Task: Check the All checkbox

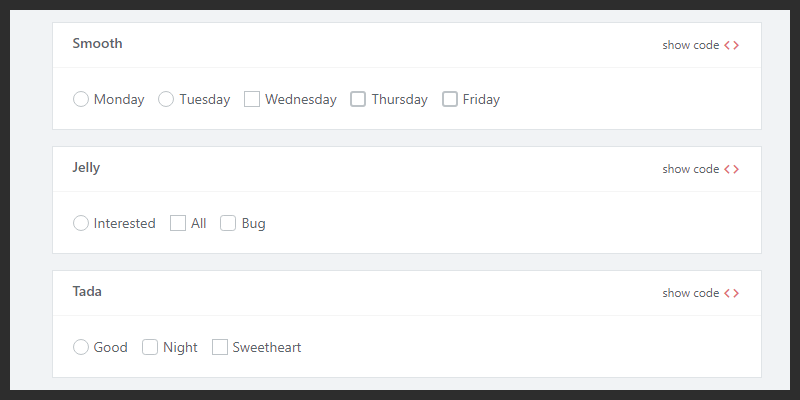Action: pos(178,223)
